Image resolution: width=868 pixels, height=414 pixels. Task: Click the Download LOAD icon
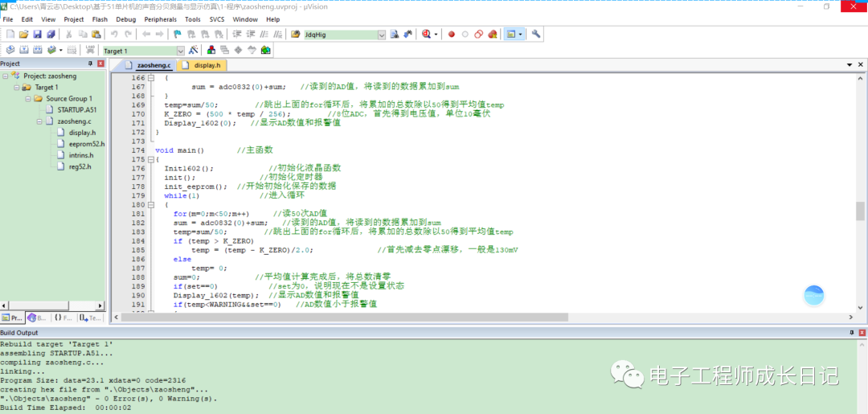tap(90, 51)
